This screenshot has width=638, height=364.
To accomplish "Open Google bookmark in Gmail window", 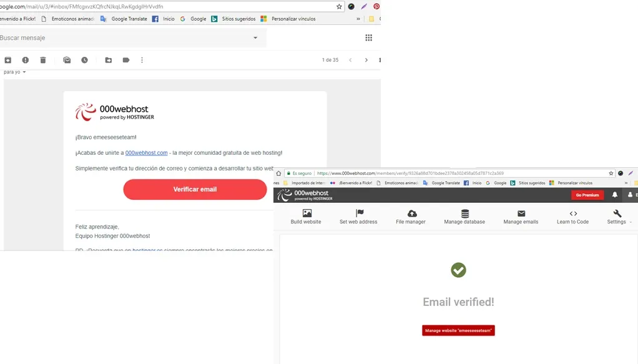I will [x=194, y=19].
